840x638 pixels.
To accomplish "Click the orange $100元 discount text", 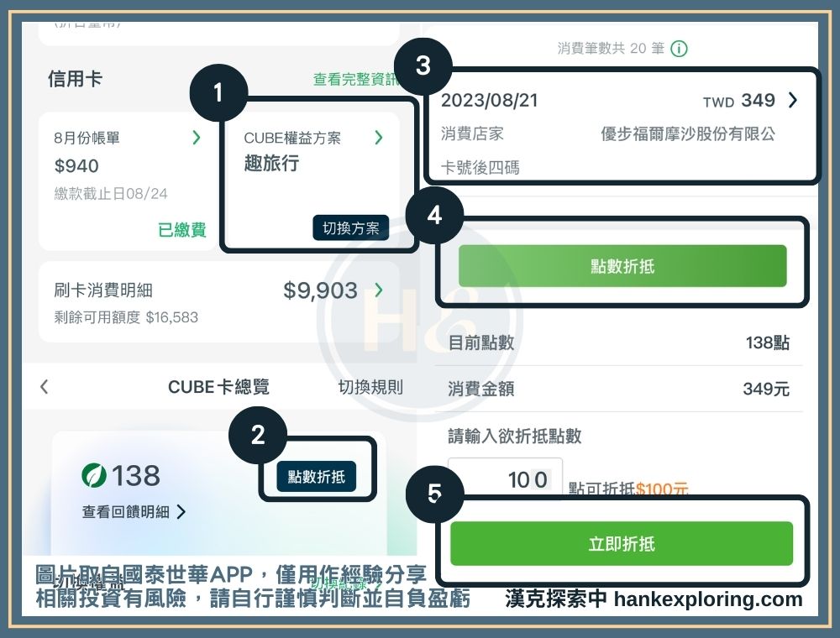I will [x=662, y=489].
